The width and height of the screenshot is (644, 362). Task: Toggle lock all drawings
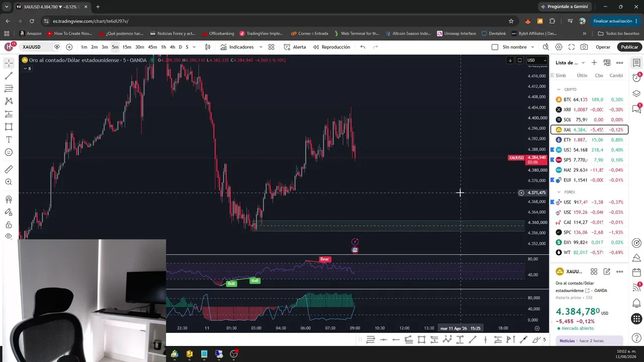click(9, 225)
